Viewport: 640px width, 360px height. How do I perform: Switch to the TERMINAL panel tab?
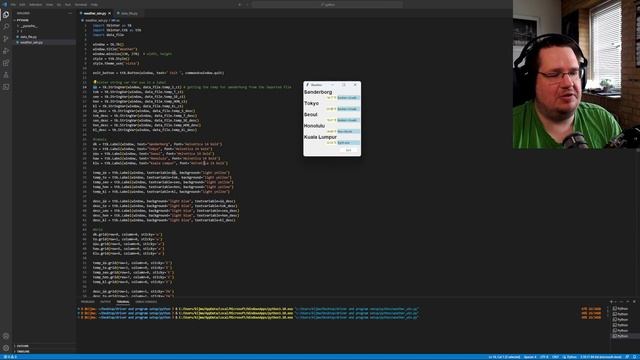click(x=123, y=302)
